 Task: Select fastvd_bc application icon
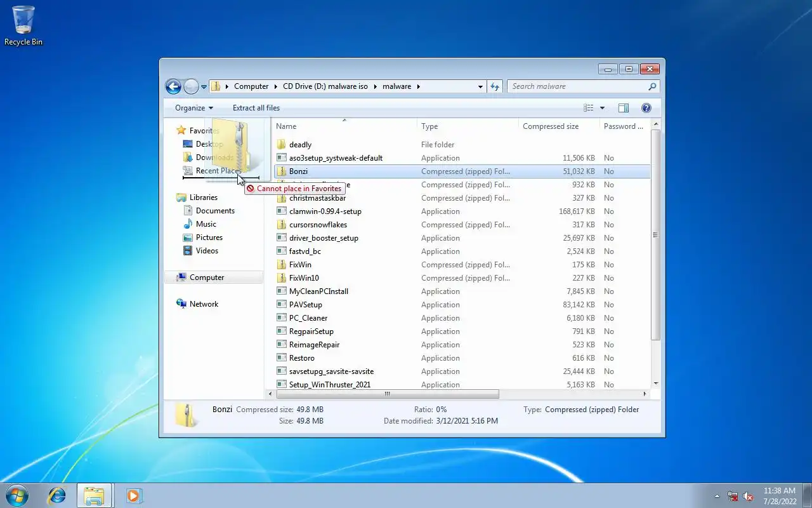[x=282, y=251]
